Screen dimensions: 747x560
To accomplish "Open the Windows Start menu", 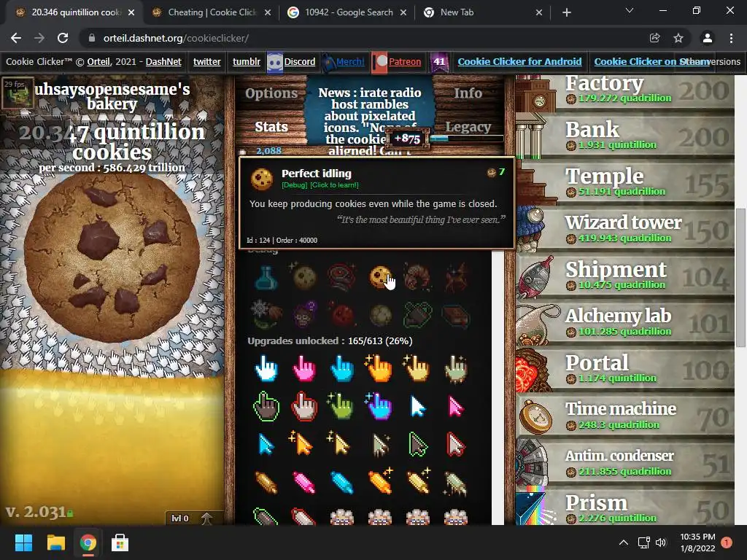I will (x=23, y=542).
